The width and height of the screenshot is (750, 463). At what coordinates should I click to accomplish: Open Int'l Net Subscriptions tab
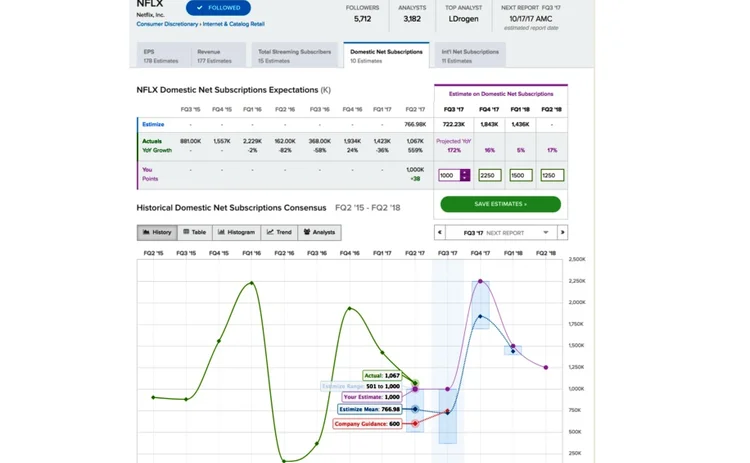(470, 55)
